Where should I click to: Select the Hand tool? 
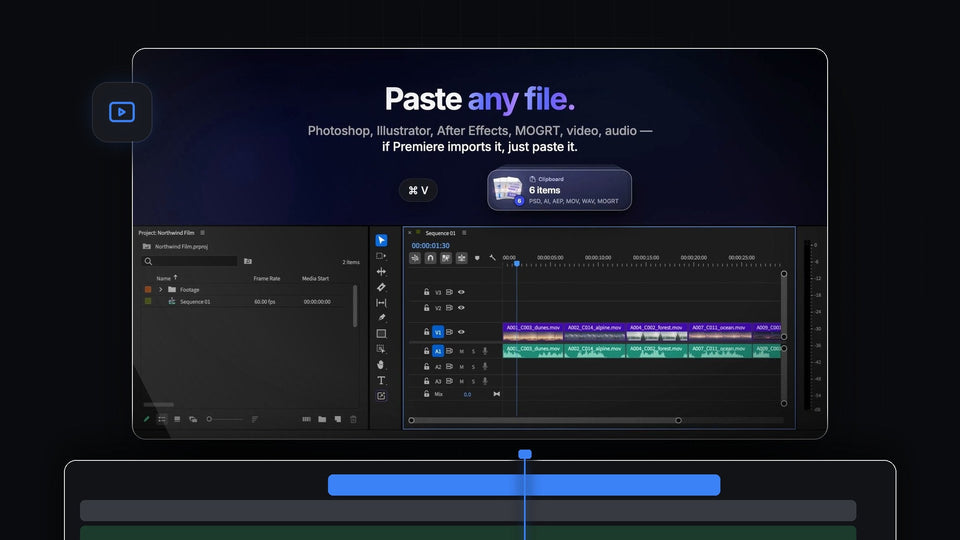coord(381,364)
